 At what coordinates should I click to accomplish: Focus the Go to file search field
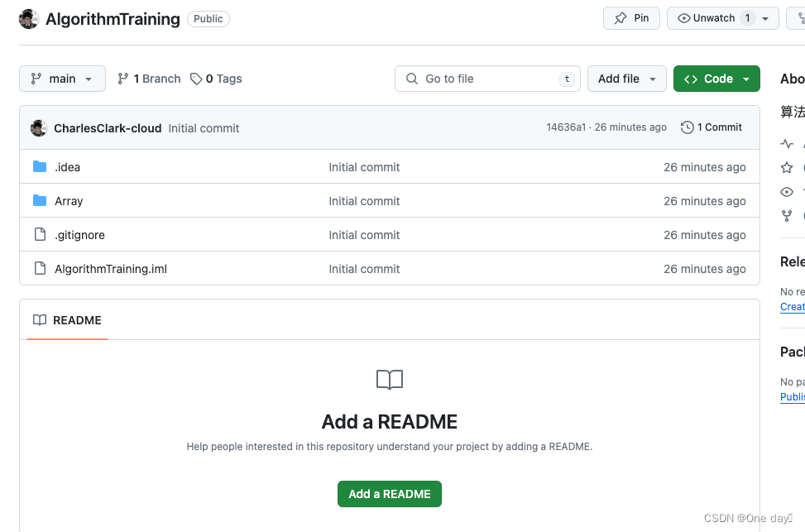point(487,79)
